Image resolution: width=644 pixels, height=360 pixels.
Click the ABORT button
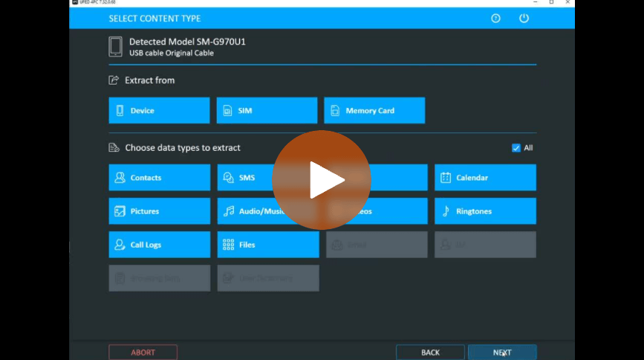pos(143,353)
